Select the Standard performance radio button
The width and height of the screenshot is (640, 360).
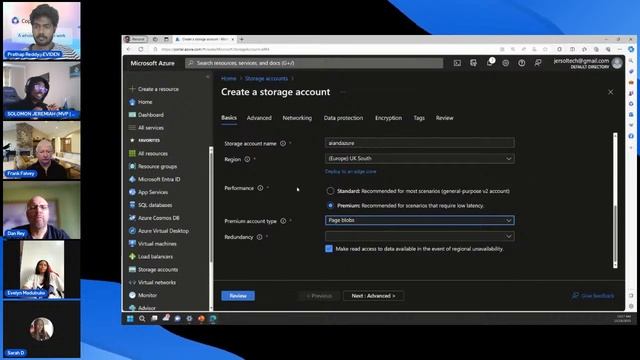click(330, 191)
